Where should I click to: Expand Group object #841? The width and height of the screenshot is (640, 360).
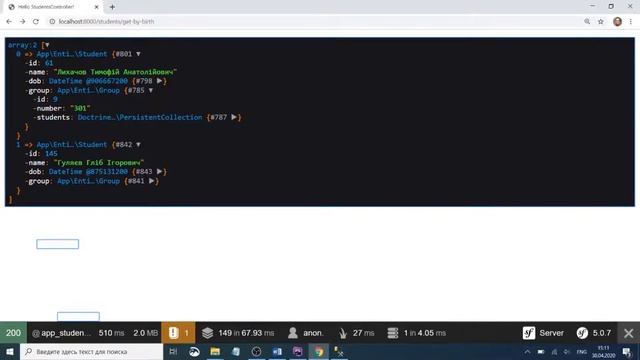(x=151, y=181)
